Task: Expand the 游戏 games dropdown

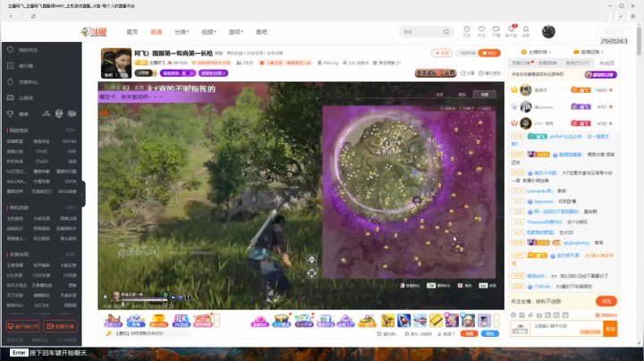Action: tap(236, 32)
